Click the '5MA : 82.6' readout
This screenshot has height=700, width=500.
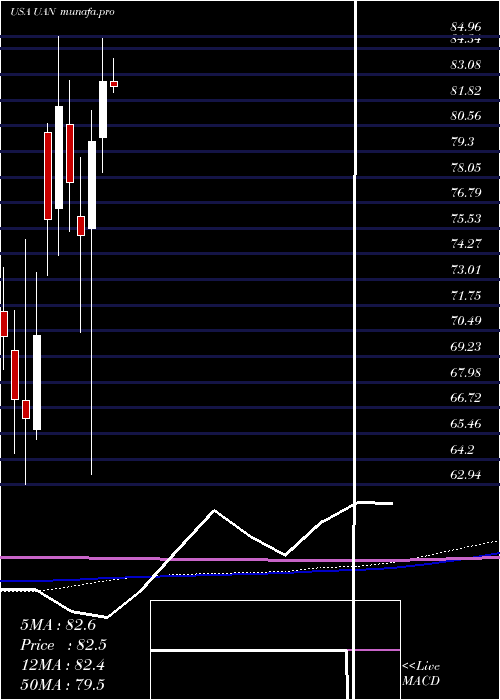(58, 625)
